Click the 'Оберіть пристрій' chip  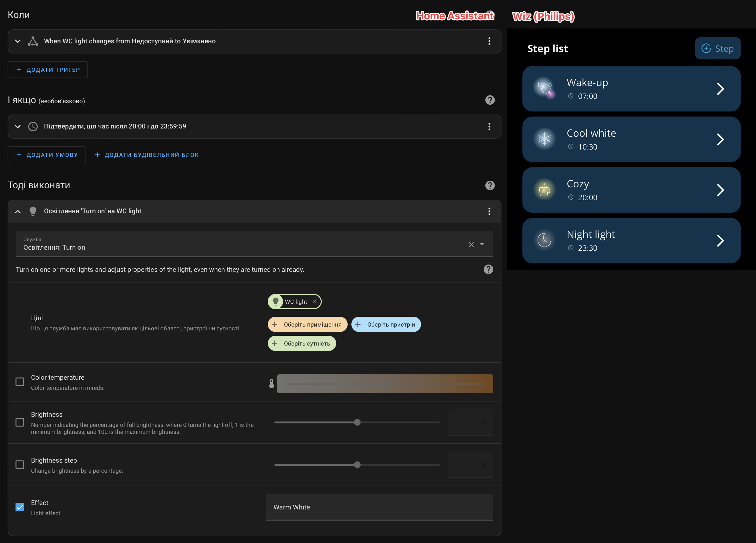pyautogui.click(x=386, y=324)
